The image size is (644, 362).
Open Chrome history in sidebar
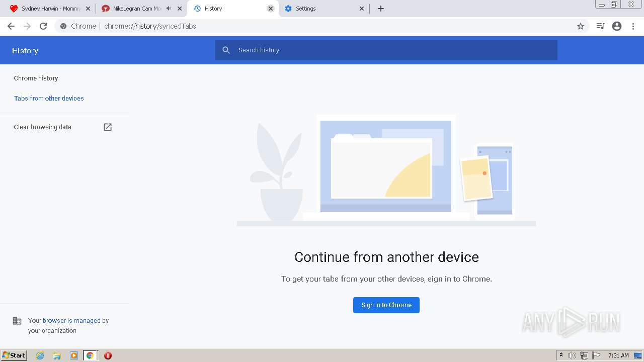point(36,78)
